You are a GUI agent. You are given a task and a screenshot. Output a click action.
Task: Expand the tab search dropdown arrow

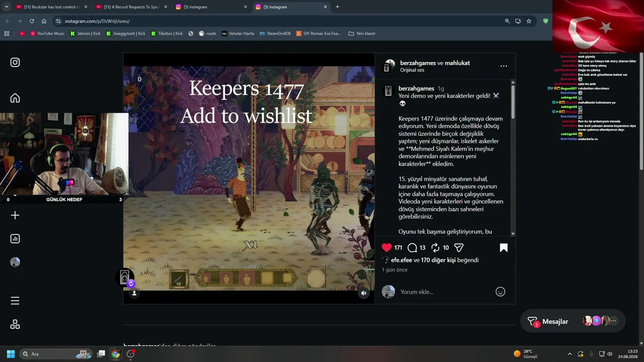[6, 7]
